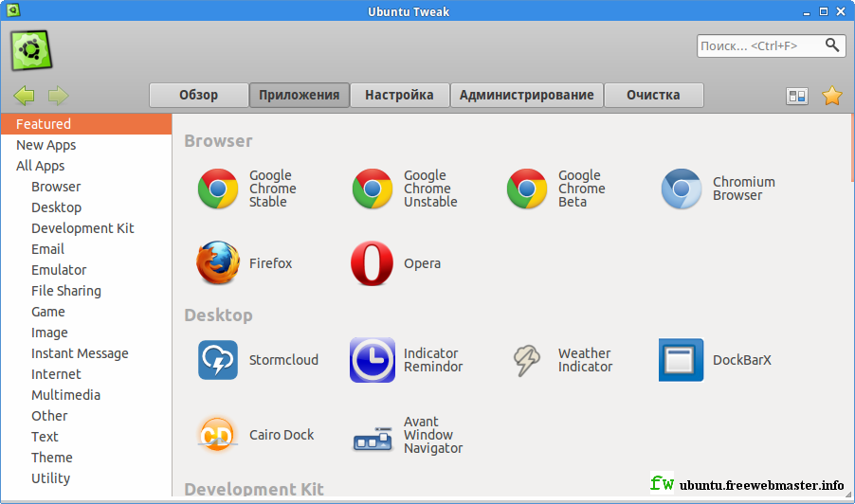Choose the Email category
The image size is (855, 504).
pyautogui.click(x=86, y=249)
